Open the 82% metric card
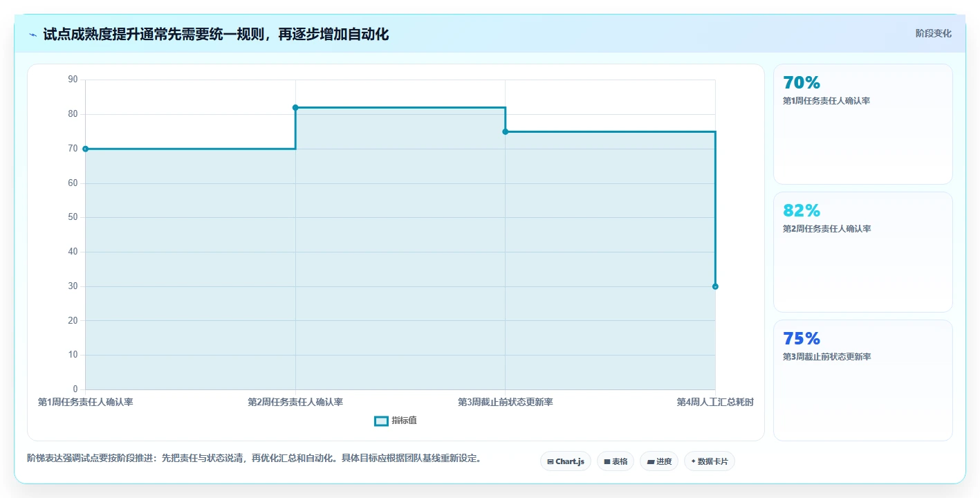Image resolution: width=980 pixels, height=498 pixels. pos(862,252)
